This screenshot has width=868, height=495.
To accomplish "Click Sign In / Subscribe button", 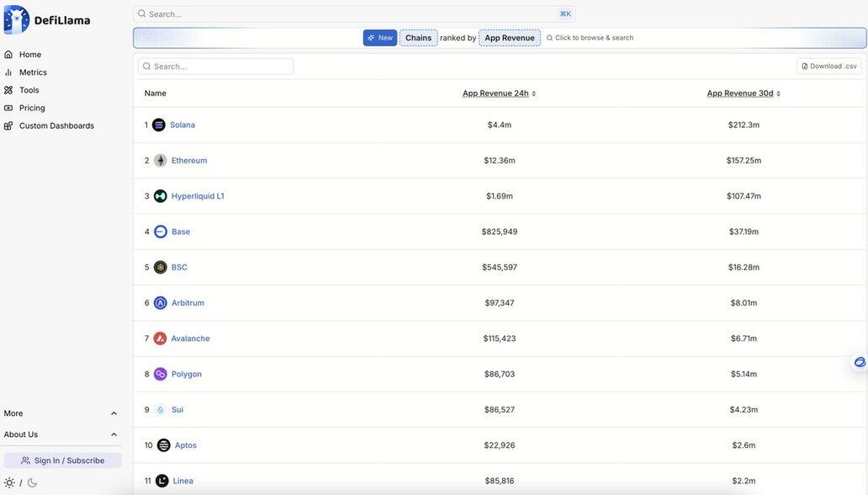I will coord(62,460).
